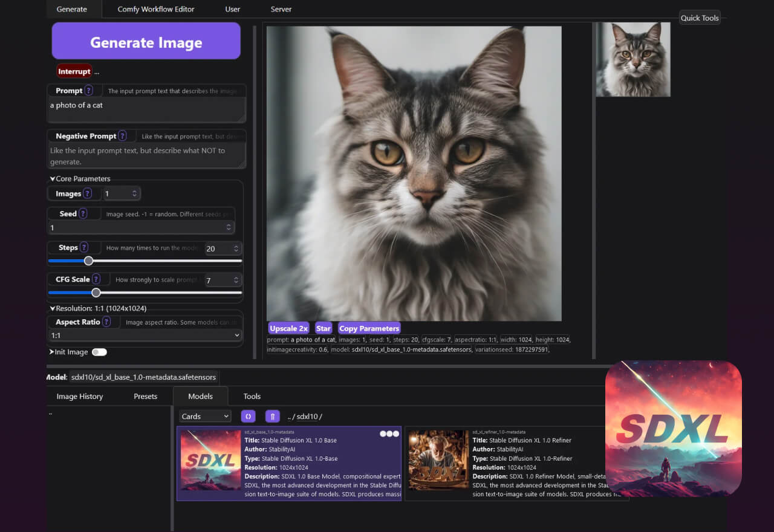Click the Steps slider track

click(163, 261)
